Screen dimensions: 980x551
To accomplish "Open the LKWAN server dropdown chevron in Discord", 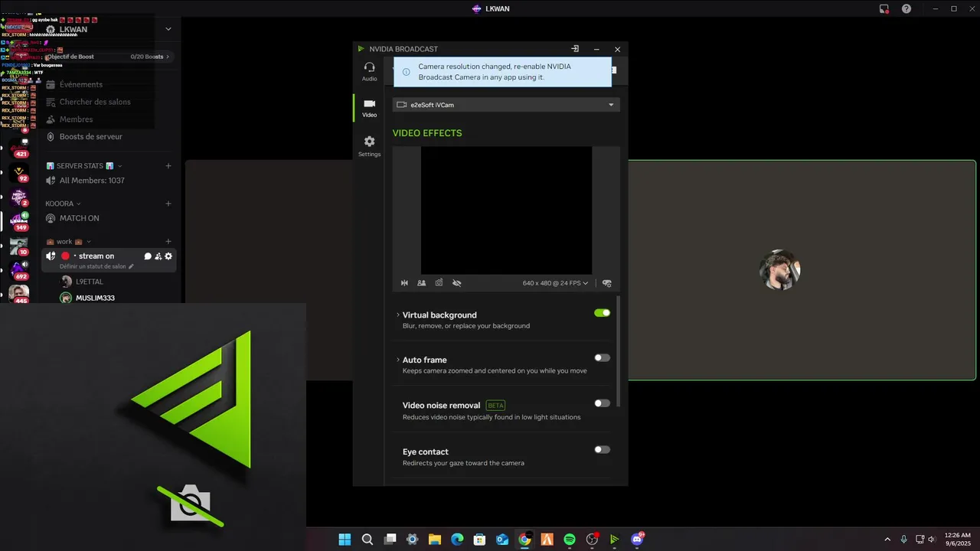I will click(168, 29).
